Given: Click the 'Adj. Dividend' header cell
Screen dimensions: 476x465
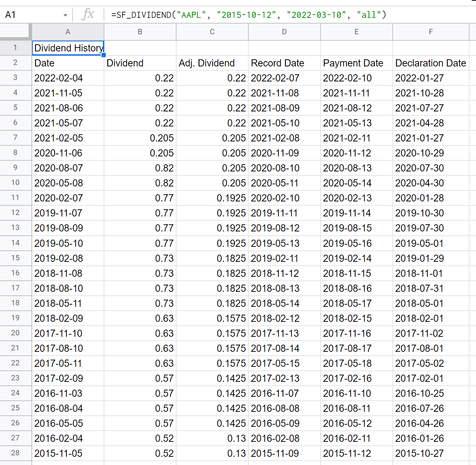Looking at the screenshot, I should point(212,63).
